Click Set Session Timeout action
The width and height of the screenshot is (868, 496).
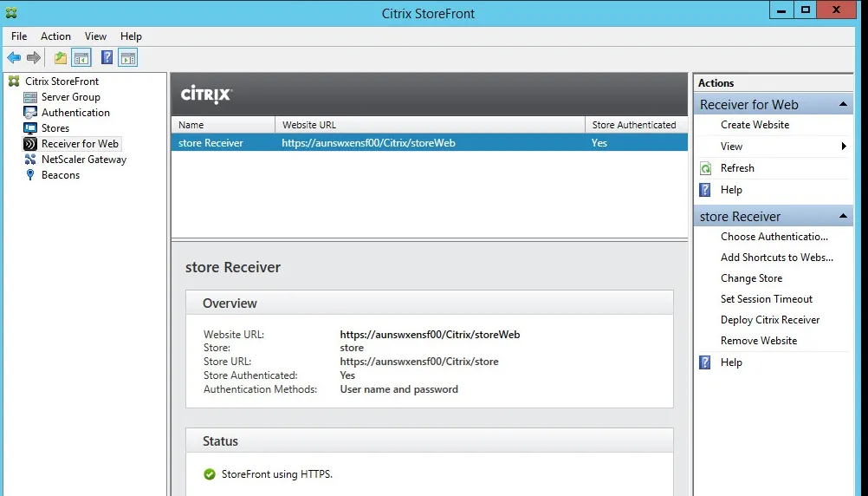767,299
